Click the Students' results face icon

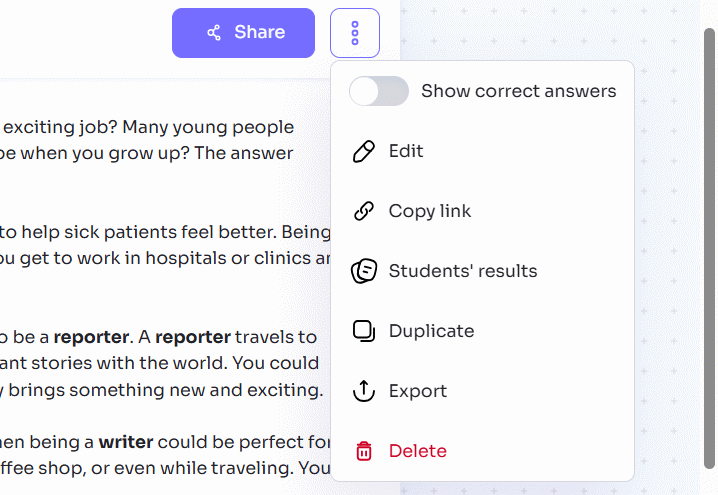tap(364, 271)
